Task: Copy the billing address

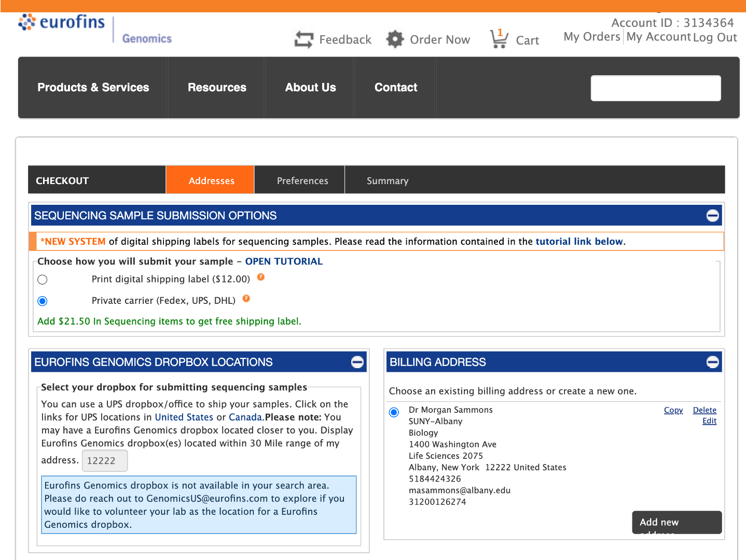Action: (673, 410)
